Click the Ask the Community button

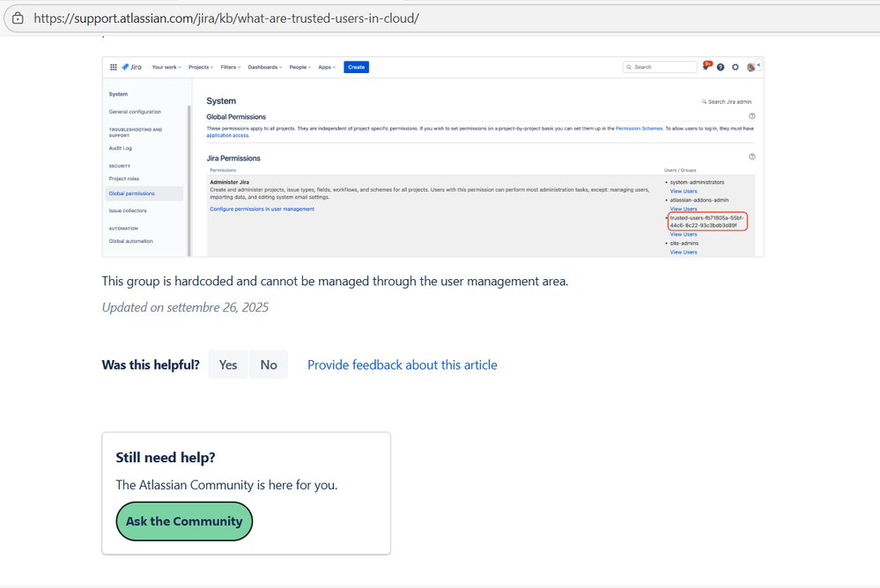point(184,521)
